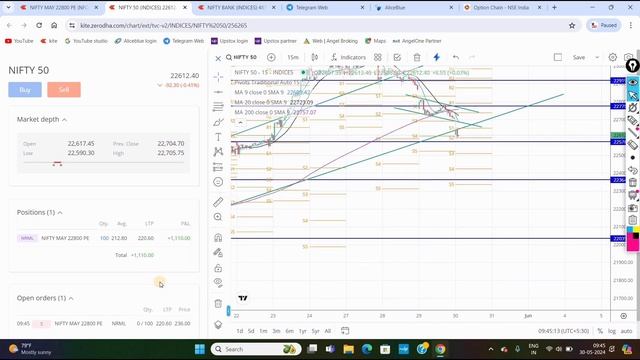Open chart settings gear icon
Image resolution: width=640 pixels, height=360 pixels.
pyautogui.click(x=613, y=57)
